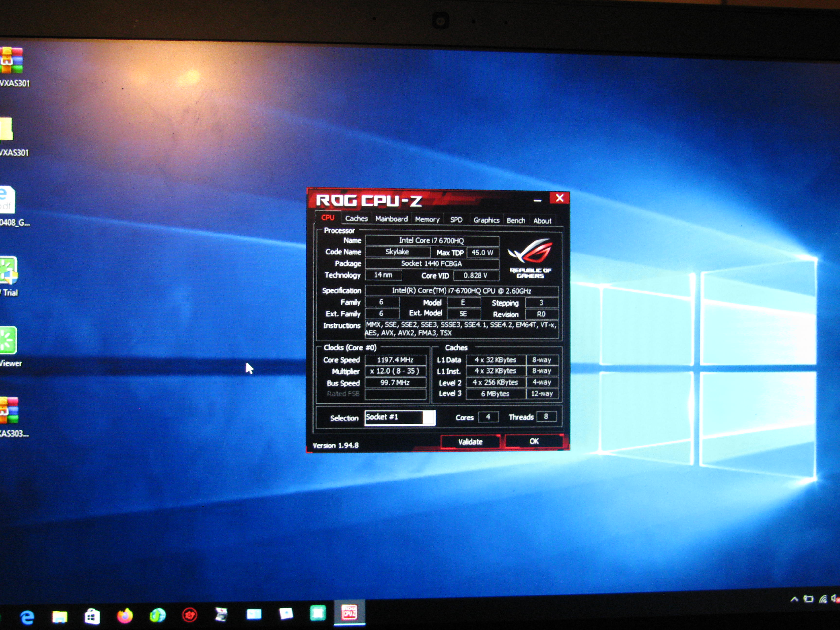Screen dimensions: 840x630
Task: Minimize the ROG CPU-Z window
Action: click(537, 200)
